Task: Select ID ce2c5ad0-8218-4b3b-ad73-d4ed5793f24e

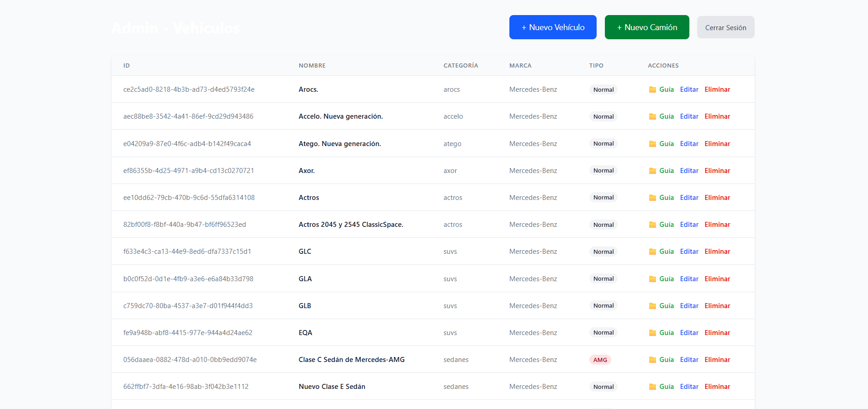Action: pos(189,89)
